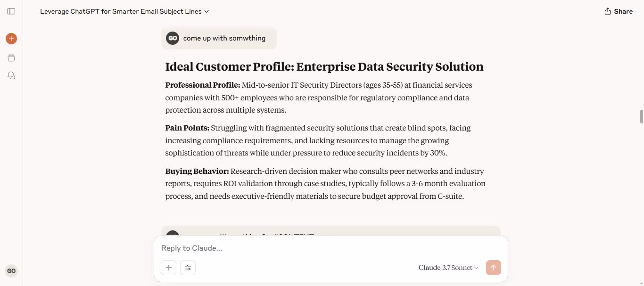
Task: Open search and tools settings icon
Action: point(188,268)
